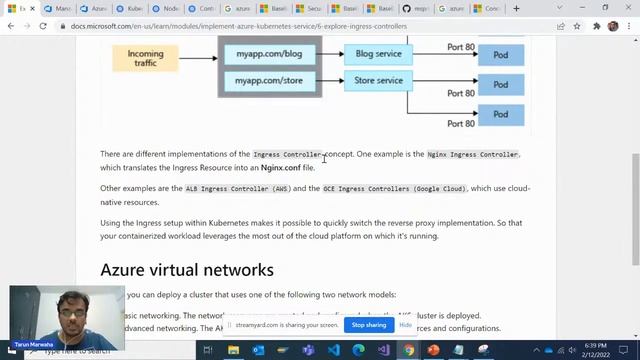Click the Blog service diagram box
Viewport: 640px width, 360px height.
(x=378, y=54)
